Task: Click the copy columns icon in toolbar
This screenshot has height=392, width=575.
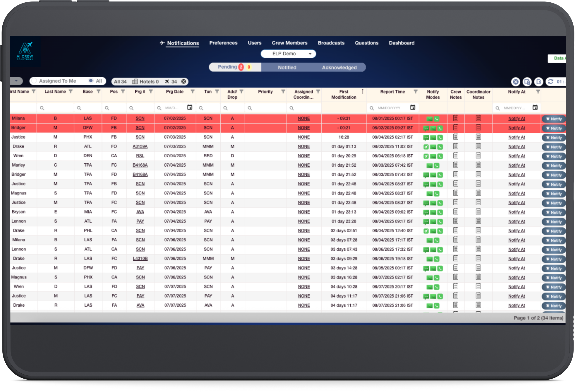Action: tap(527, 82)
